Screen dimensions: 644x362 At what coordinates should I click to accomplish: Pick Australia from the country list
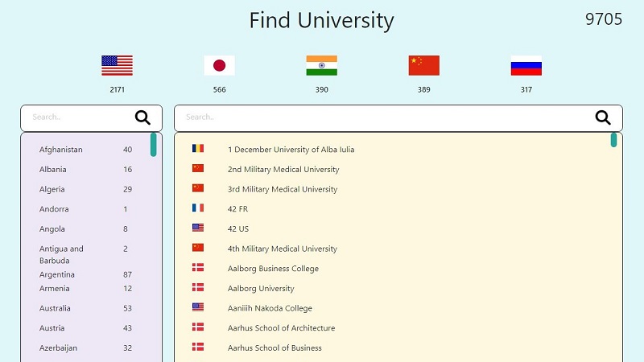tap(55, 308)
